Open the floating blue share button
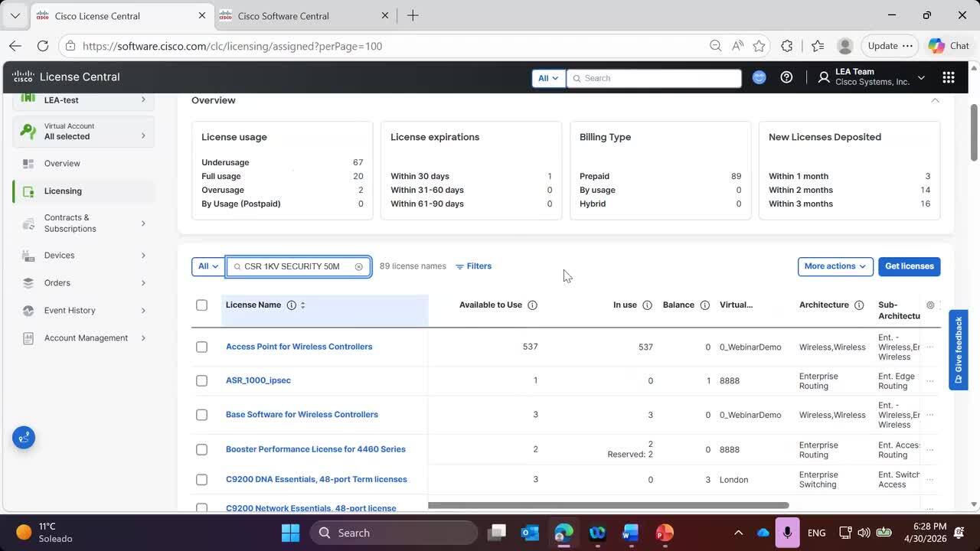The width and height of the screenshot is (980, 551). (x=24, y=438)
